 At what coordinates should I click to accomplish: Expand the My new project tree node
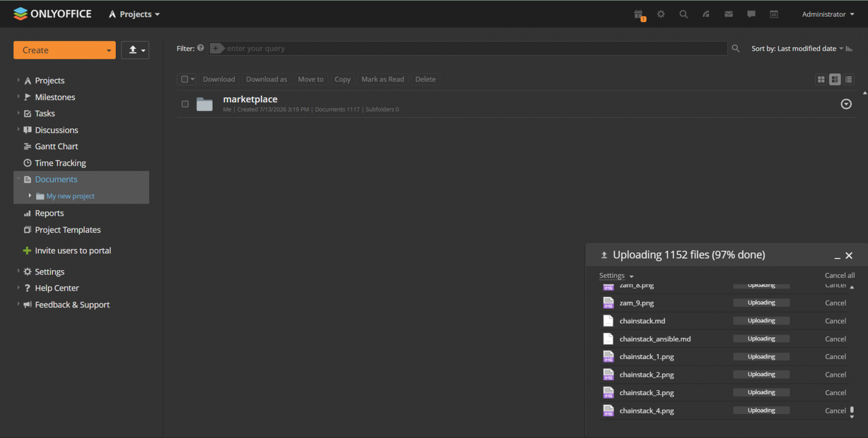29,196
